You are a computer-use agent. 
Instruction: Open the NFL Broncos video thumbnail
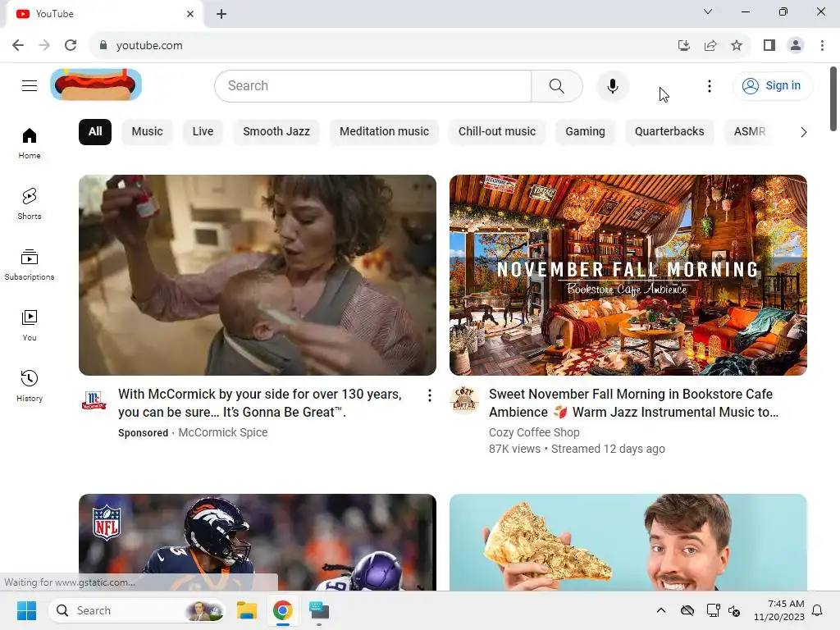[x=257, y=542]
